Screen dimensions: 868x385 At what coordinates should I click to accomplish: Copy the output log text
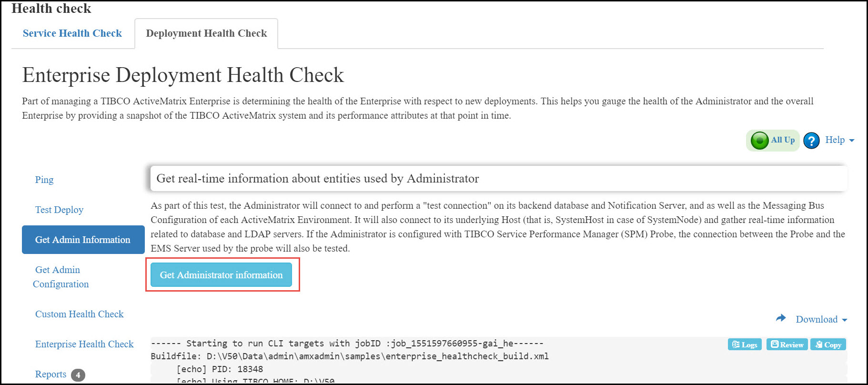[x=828, y=344]
